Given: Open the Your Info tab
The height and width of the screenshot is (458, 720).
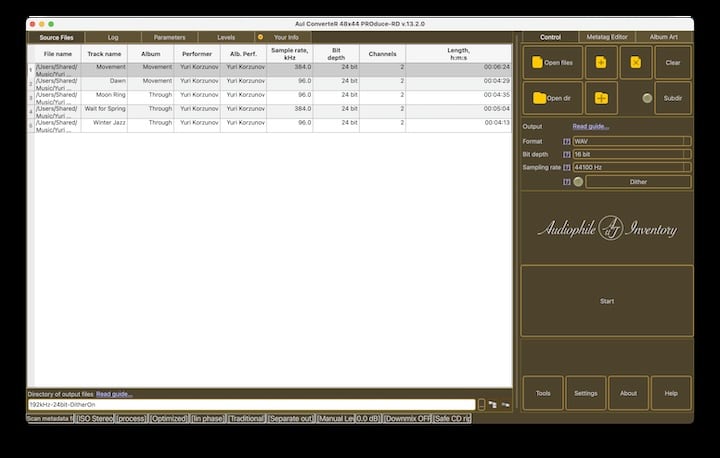Looking at the screenshot, I should 283,37.
